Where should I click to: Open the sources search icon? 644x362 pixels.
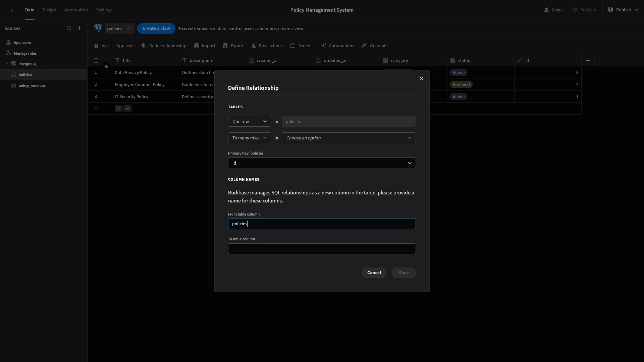click(69, 28)
